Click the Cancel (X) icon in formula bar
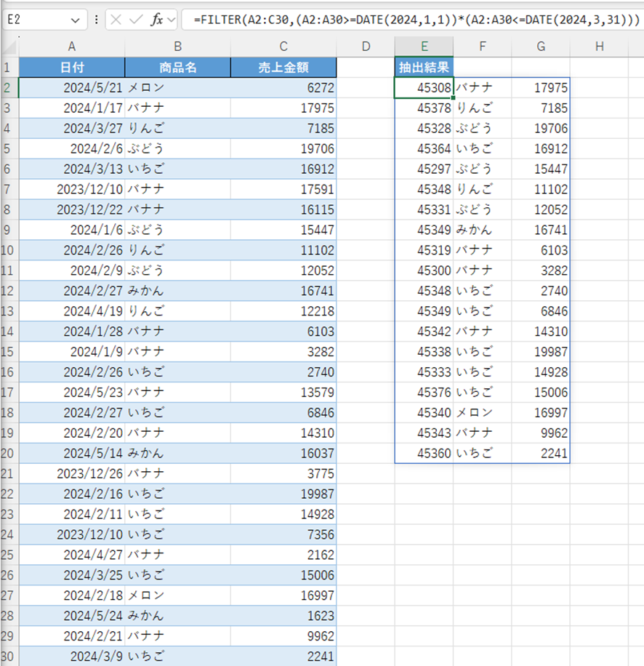Viewport: 644px width, 666px height. 116,20
